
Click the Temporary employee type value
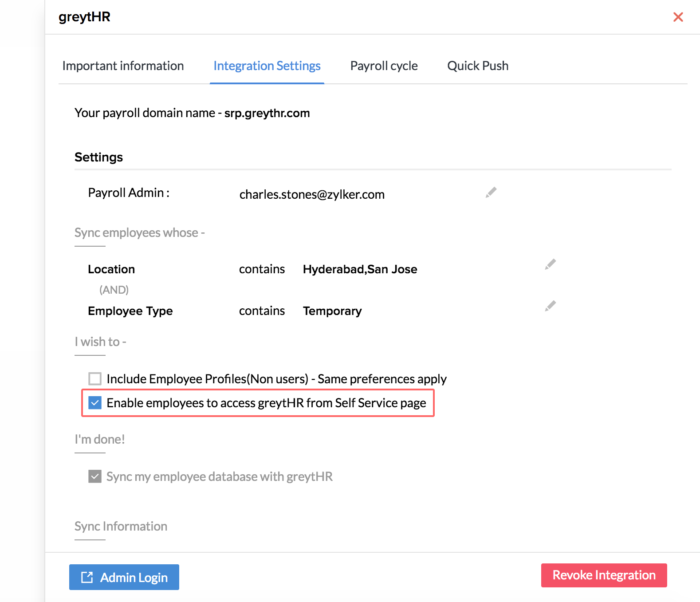tap(332, 311)
